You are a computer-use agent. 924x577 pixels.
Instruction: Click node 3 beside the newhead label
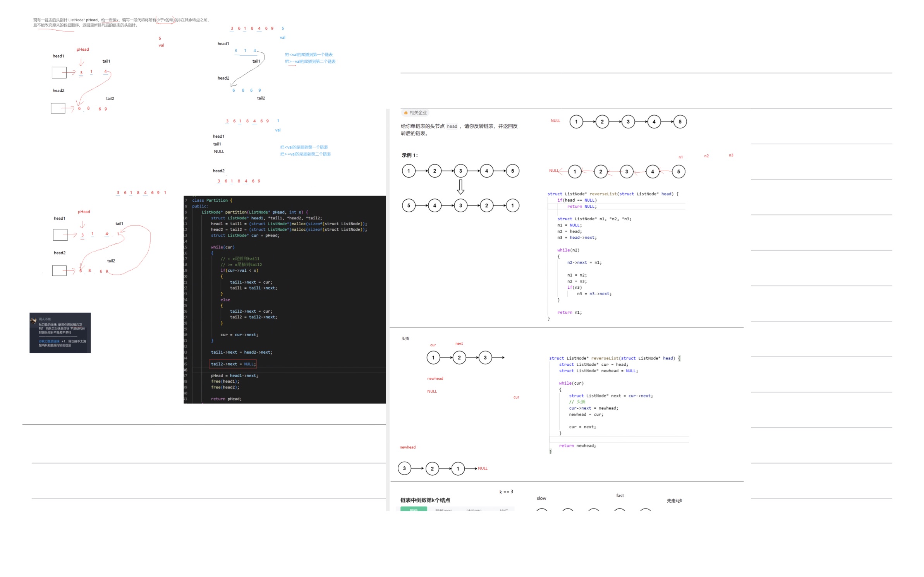click(x=404, y=468)
